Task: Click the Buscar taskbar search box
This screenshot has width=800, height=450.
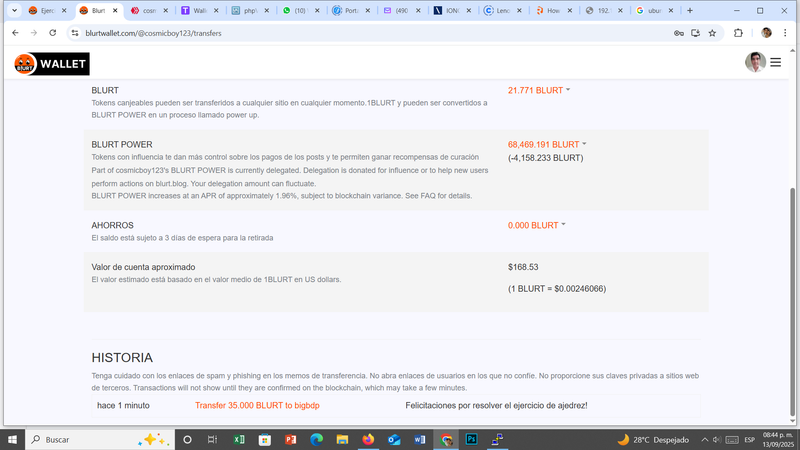Action: 100,439
